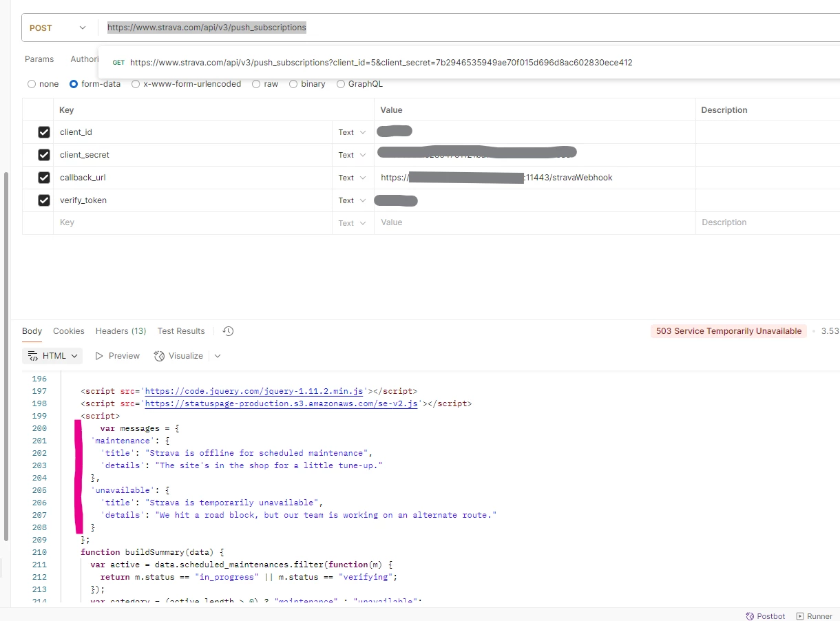Screen dimensions: 840x621
Task: Click the client_id key cell
Action: click(193, 132)
